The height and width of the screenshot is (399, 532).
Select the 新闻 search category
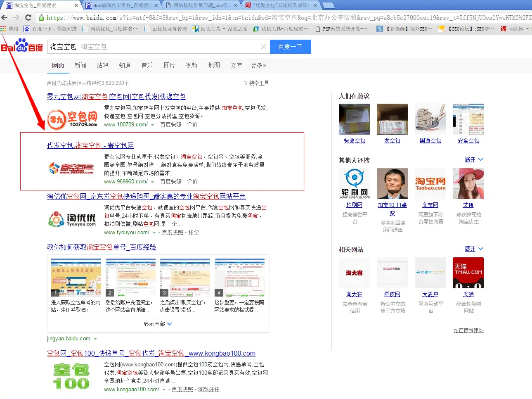[x=80, y=65]
